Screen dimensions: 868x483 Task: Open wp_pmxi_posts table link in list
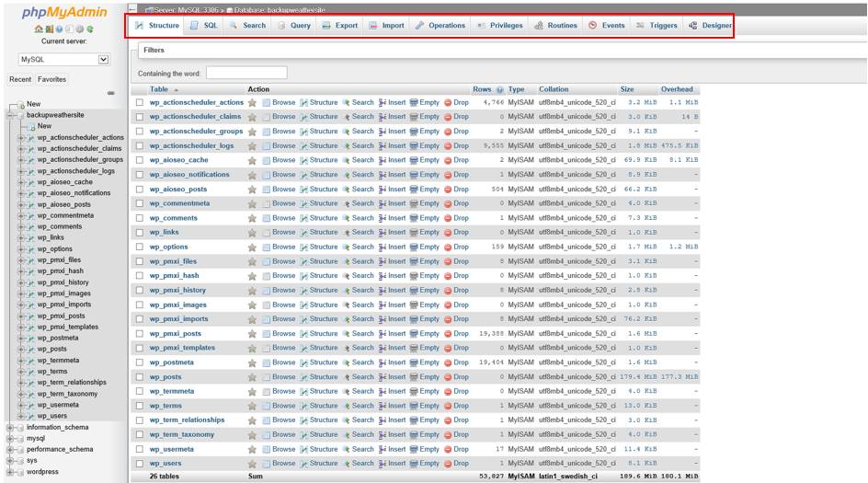[176, 334]
